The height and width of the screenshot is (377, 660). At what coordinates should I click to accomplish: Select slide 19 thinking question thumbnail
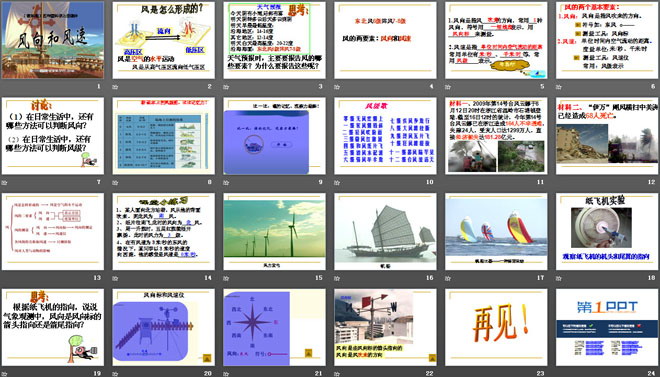click(x=53, y=327)
